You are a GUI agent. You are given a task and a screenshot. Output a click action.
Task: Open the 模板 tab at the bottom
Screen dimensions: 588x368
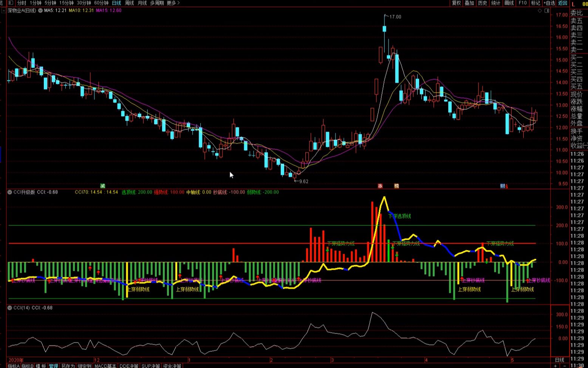pyautogui.click(x=41, y=366)
